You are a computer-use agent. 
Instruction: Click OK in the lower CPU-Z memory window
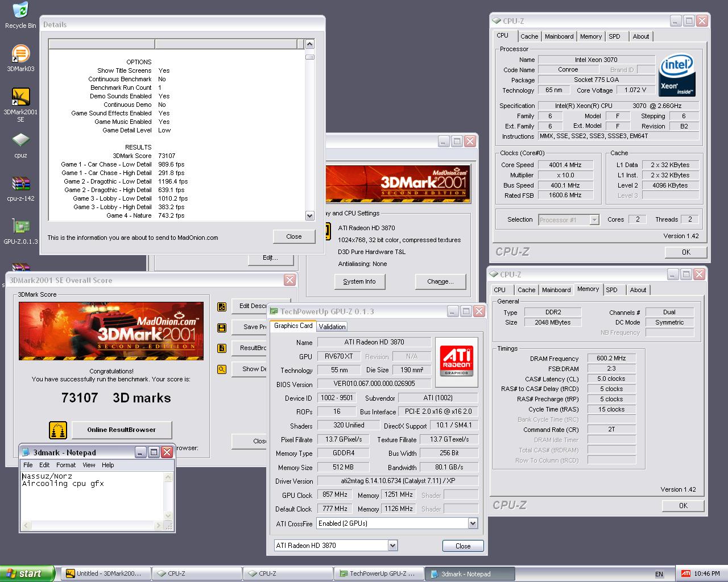[x=683, y=505]
